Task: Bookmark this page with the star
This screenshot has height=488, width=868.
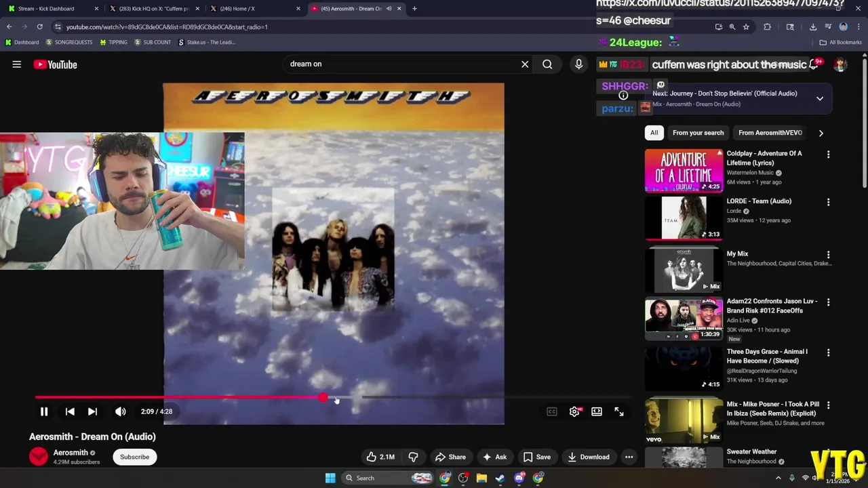Action: 746,27
